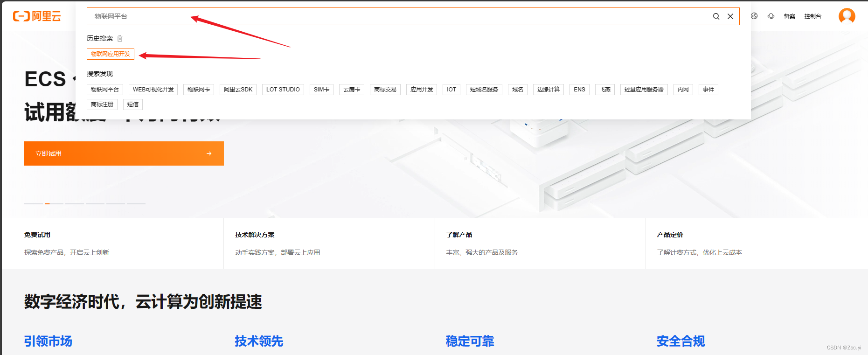The image size is (868, 355).
Task: Open the user avatar menu
Action: [x=847, y=16]
